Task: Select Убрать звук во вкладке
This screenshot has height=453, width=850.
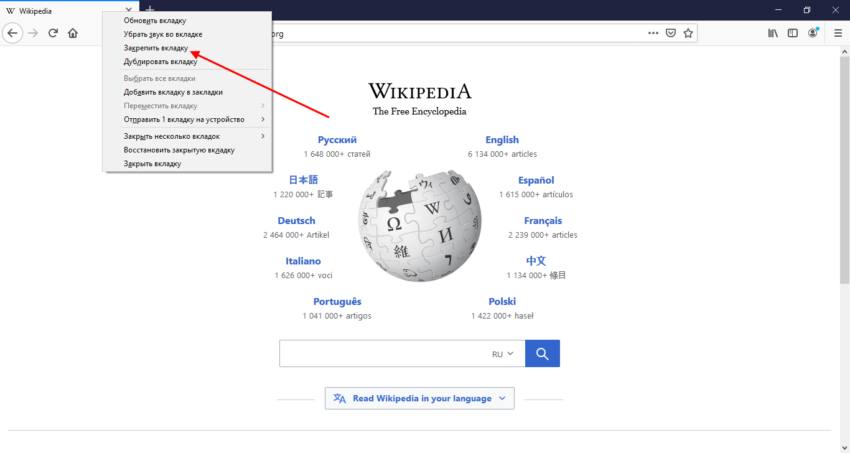Action: click(187, 34)
